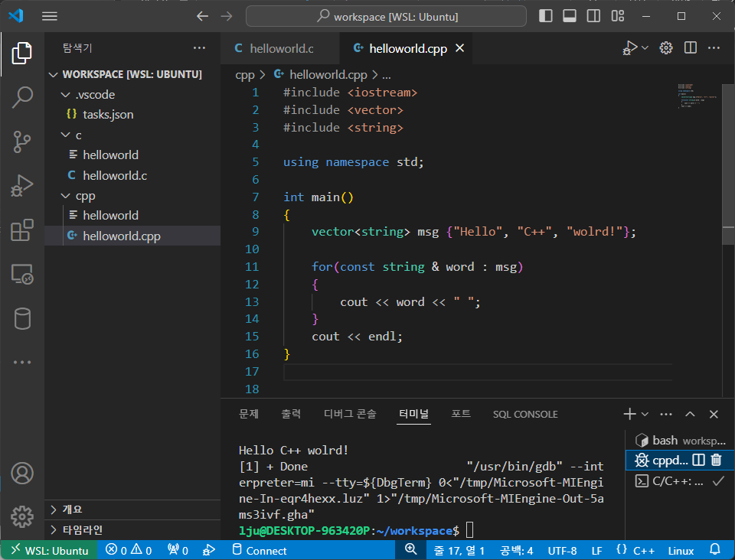The image size is (735, 560).
Task: Switch to the 문제 panel tab
Action: click(x=248, y=414)
